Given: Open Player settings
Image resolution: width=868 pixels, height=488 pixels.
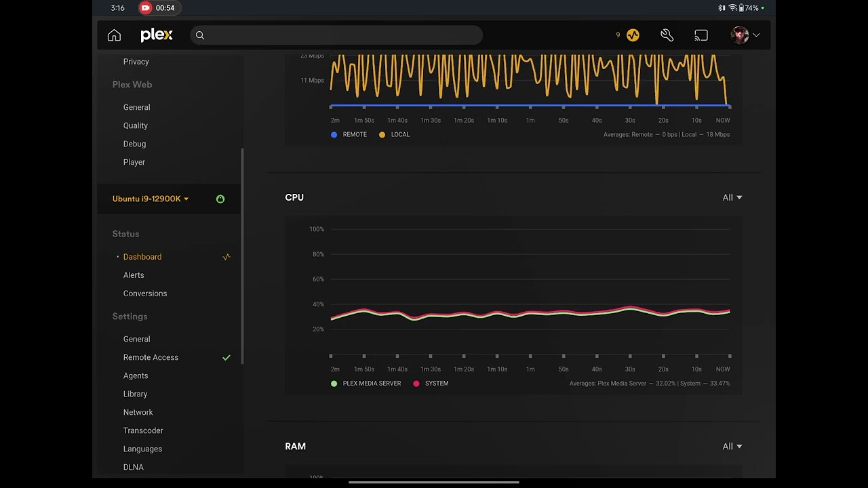Looking at the screenshot, I should click(x=134, y=162).
